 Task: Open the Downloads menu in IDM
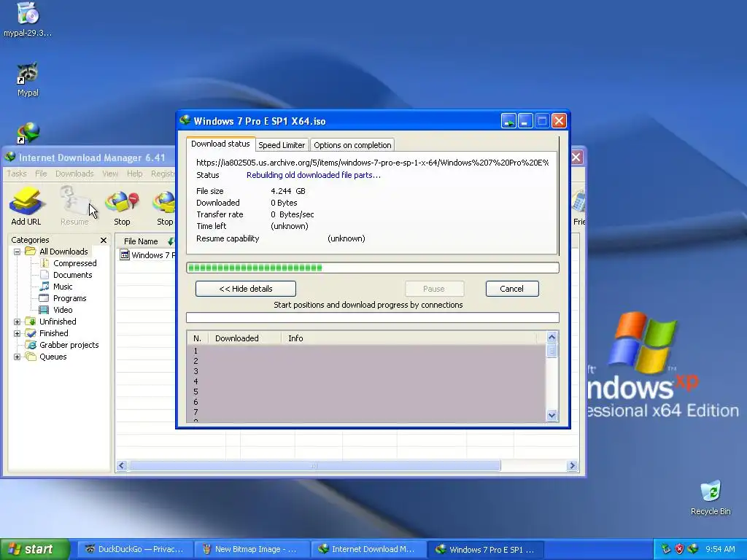pos(74,174)
